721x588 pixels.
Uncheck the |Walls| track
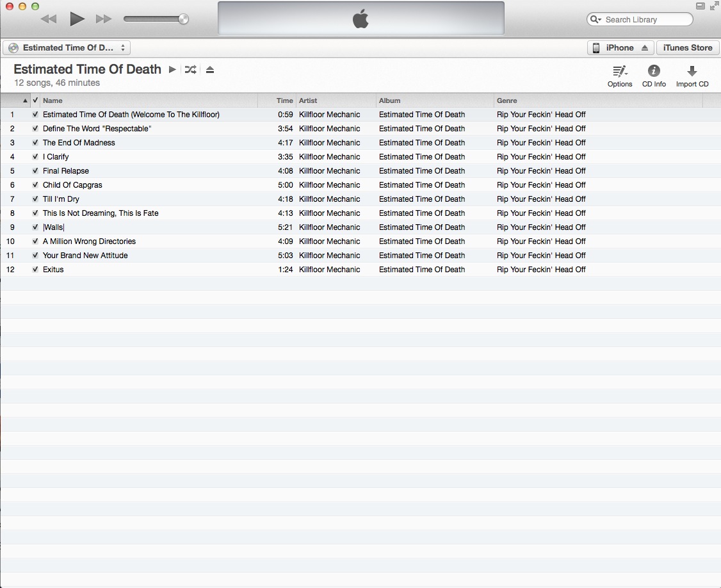coord(35,227)
